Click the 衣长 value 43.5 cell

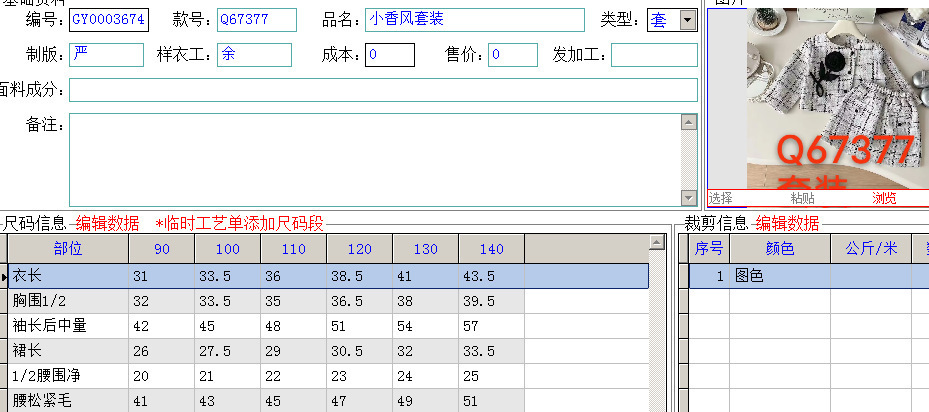pos(492,276)
